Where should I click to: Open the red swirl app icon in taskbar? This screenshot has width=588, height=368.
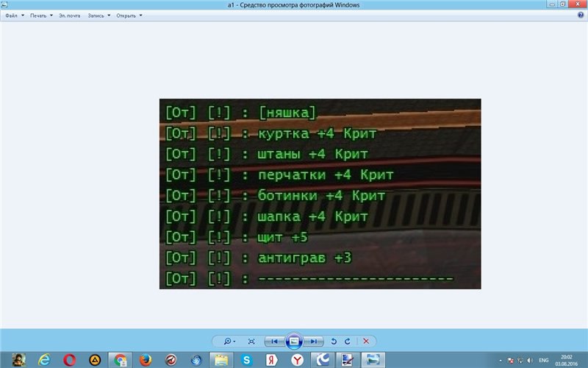click(x=171, y=360)
